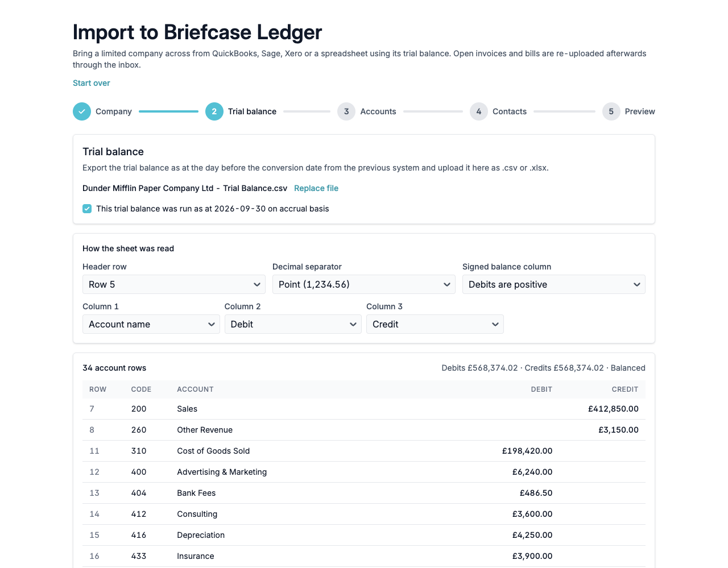The image size is (728, 568).
Task: Click account code 433
Action: click(139, 556)
